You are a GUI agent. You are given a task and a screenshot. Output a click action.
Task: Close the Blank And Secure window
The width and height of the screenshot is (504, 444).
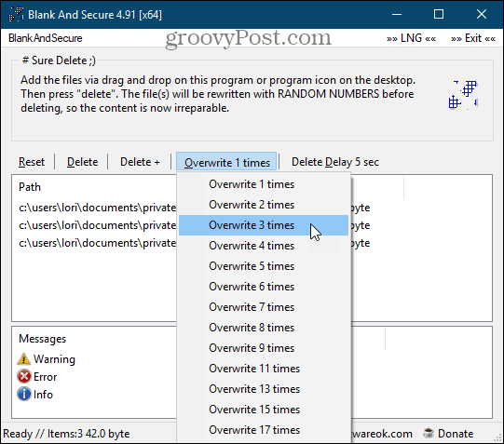[482, 15]
